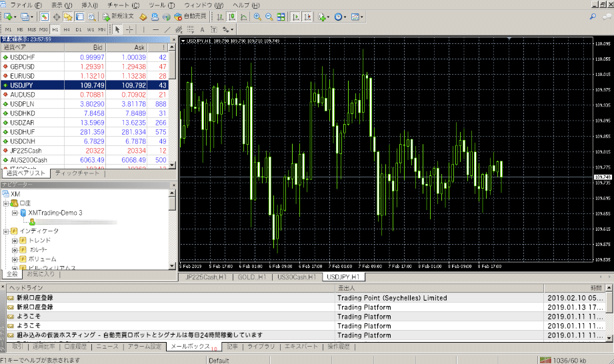Zoom out of the chart
The width and height of the screenshot is (614, 364).
click(x=269, y=17)
